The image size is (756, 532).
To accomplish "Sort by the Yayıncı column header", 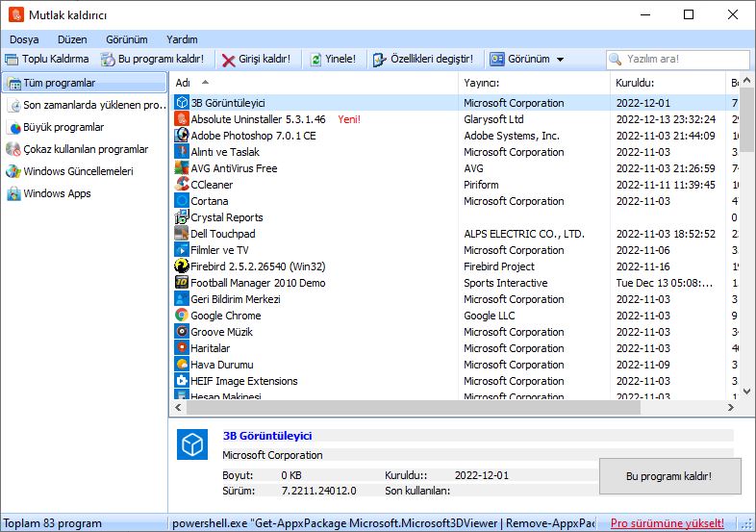I will (534, 83).
